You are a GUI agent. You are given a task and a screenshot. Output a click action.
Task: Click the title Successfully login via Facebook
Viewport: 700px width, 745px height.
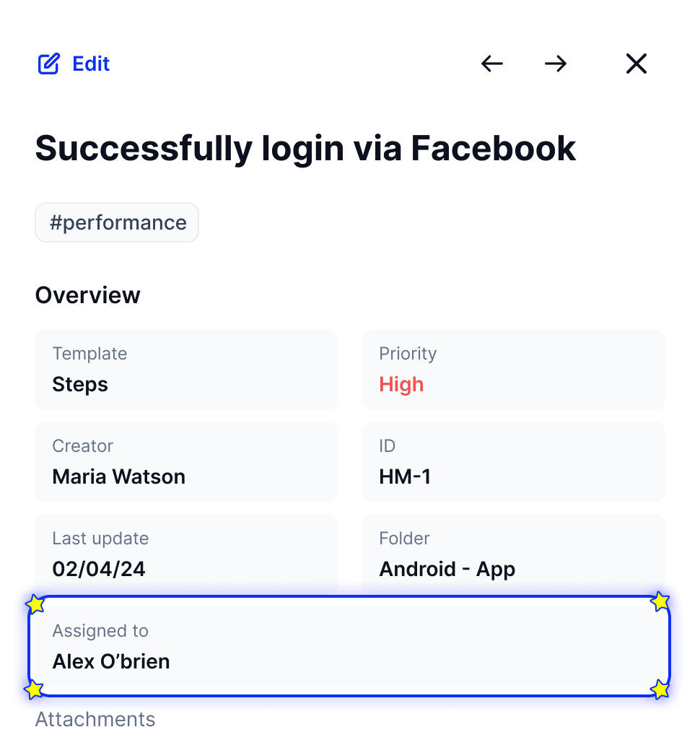(305, 148)
